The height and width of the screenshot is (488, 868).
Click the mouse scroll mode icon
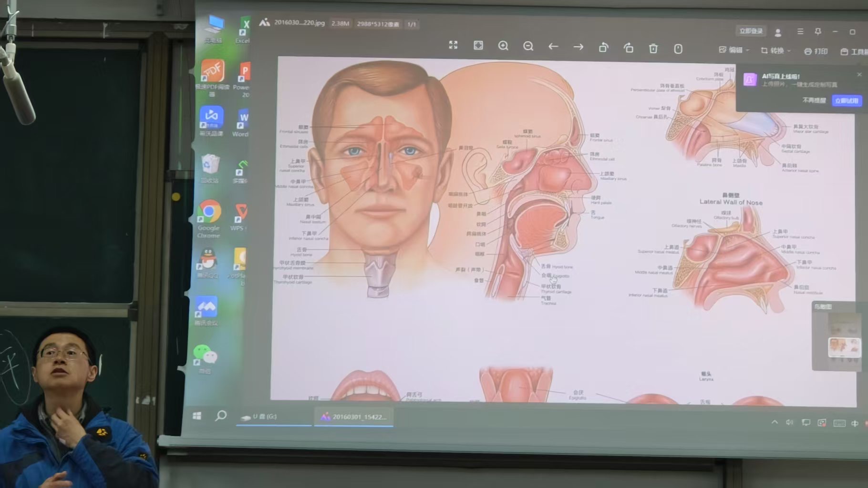[x=678, y=49]
